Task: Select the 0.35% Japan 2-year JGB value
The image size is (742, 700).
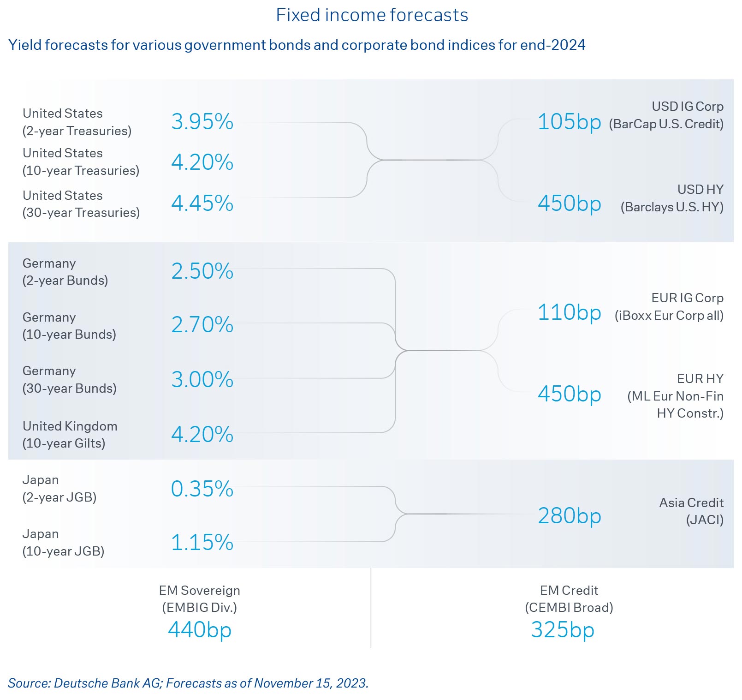Action: click(202, 489)
